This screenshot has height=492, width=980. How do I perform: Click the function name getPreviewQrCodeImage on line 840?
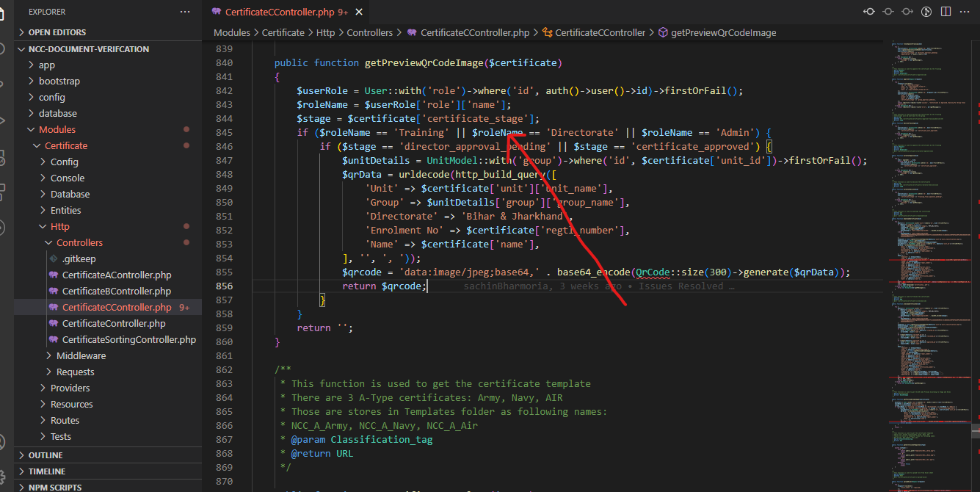coord(424,63)
